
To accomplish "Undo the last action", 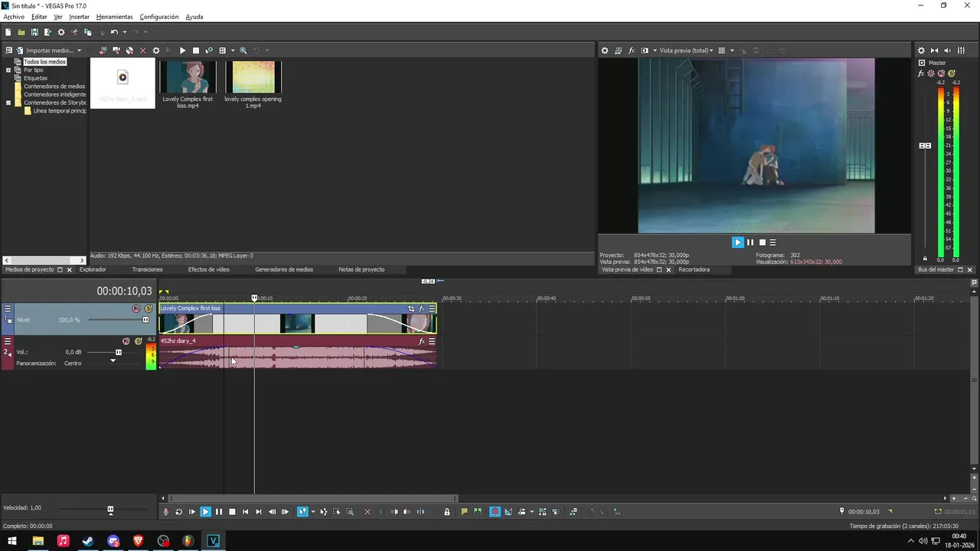I will point(114,32).
